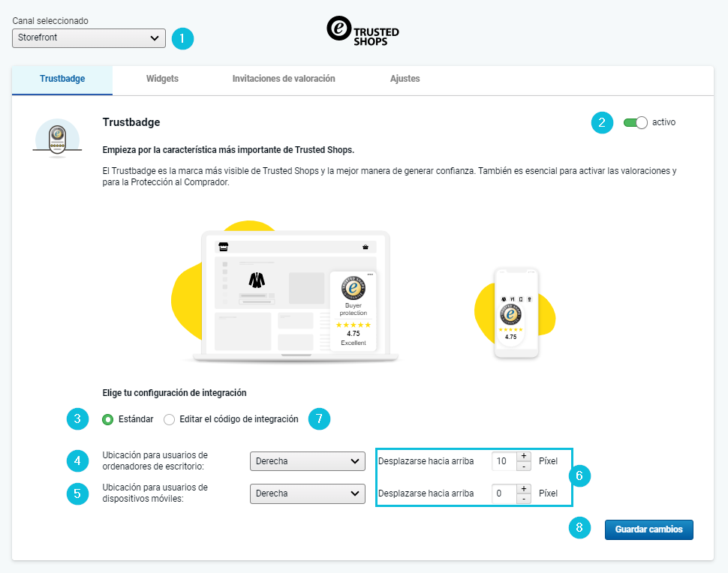Click the mobile phone Trustbadge preview illustration
728x573 pixels.
point(515,312)
